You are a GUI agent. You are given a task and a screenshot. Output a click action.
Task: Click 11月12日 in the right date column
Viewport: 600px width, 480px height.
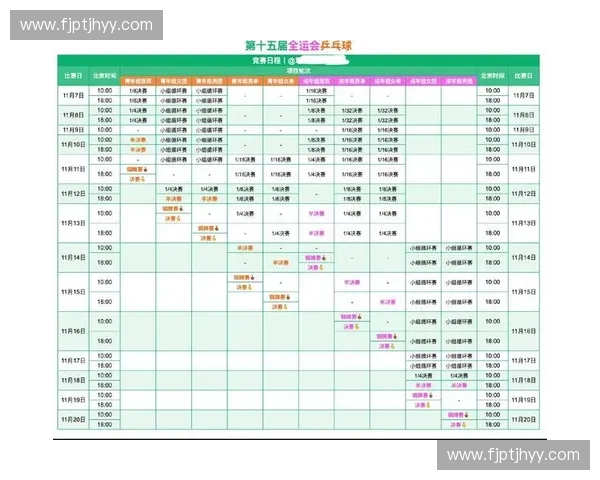(x=523, y=193)
